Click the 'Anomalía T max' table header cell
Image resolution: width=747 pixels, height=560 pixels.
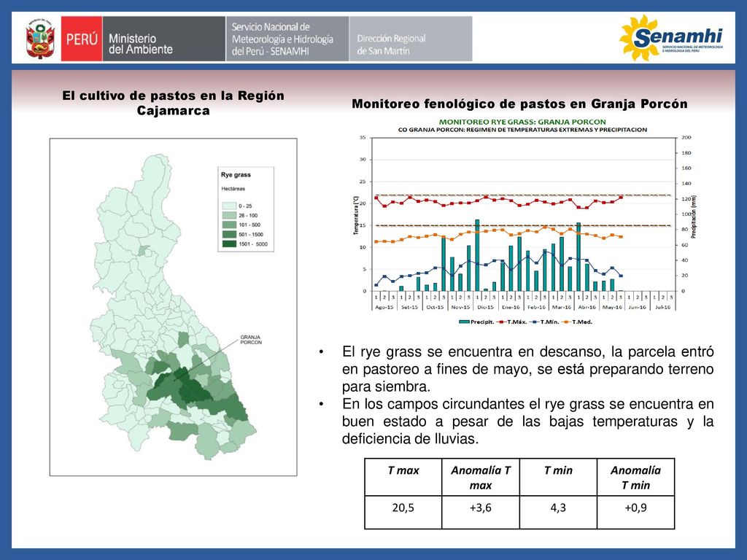(x=481, y=477)
